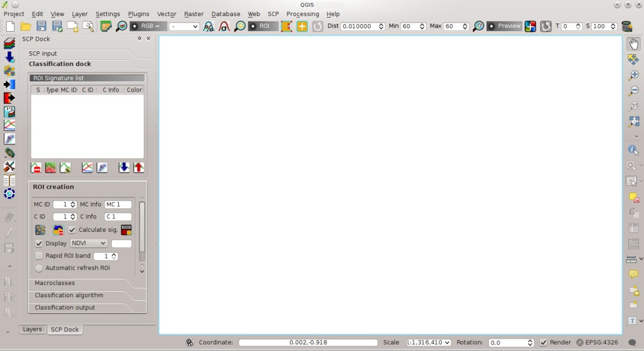Click the Pan Map hand tool
This screenshot has height=351, width=644.
click(x=633, y=44)
